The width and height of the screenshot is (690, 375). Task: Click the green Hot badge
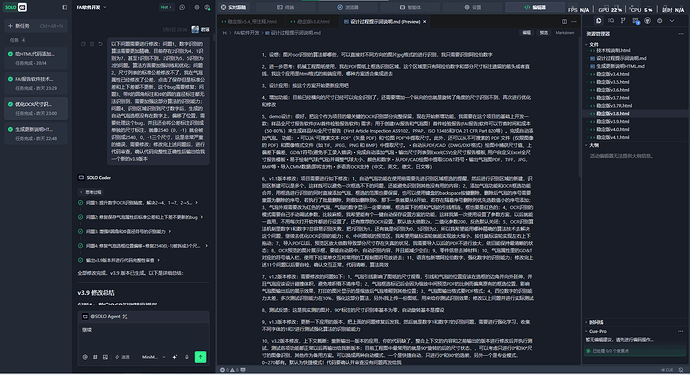[166, 7]
